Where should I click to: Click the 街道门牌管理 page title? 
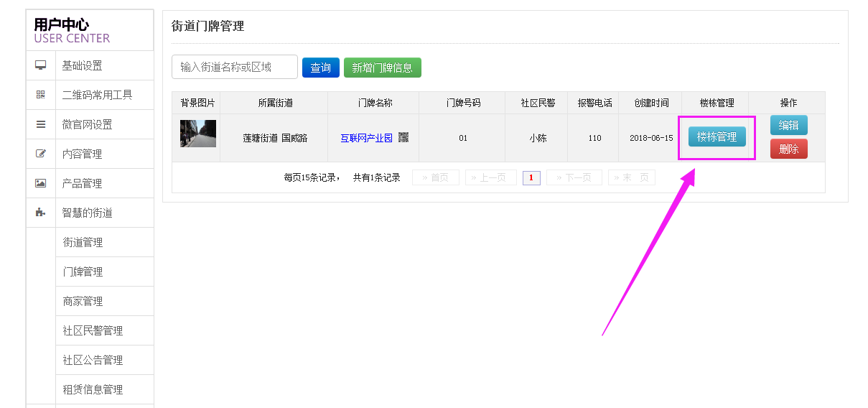pyautogui.click(x=207, y=27)
